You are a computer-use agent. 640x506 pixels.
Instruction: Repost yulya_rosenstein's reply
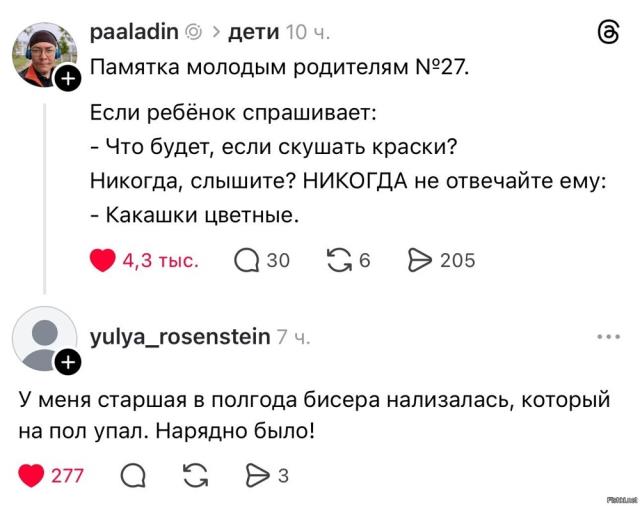196,474
